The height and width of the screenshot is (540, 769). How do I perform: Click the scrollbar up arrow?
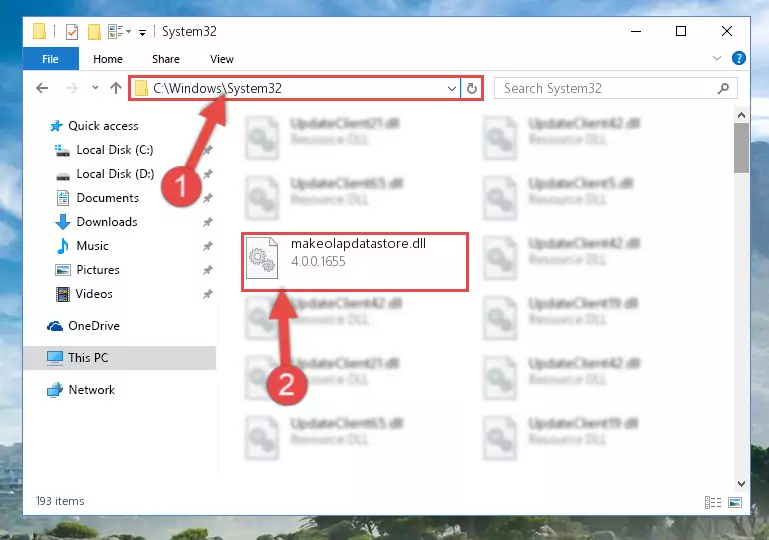click(x=741, y=116)
